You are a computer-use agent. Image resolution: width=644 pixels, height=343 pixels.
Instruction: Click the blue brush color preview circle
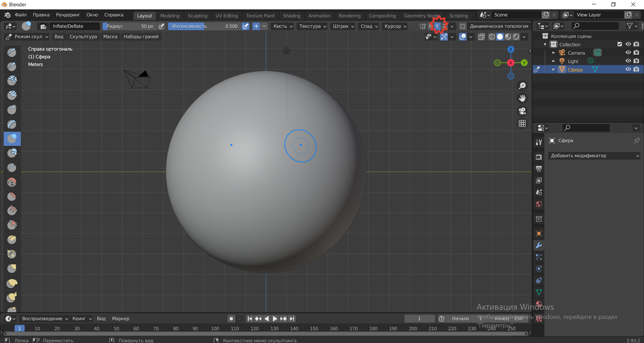coord(26,26)
